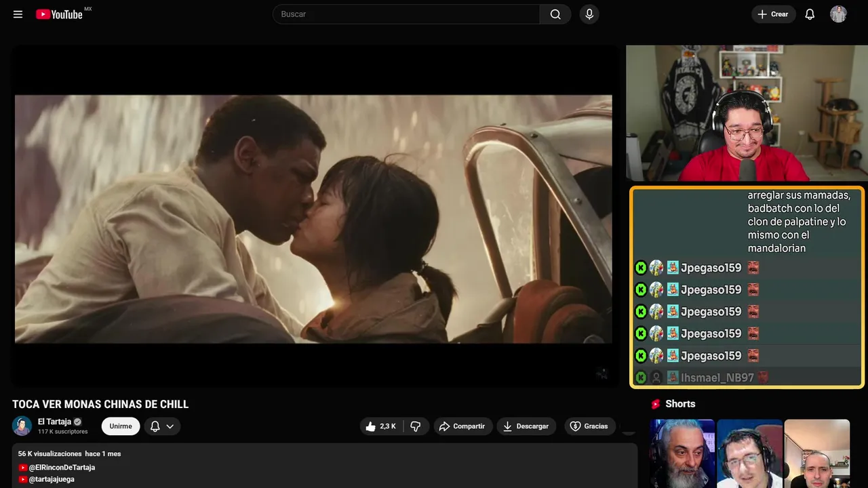868x488 pixels.
Task: Open El Tartaja channel avatar
Action: [22, 426]
